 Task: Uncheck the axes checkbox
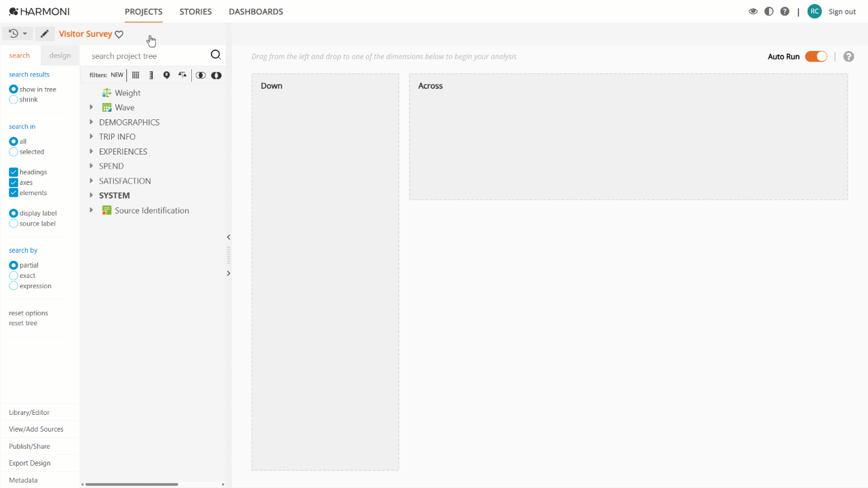[14, 182]
